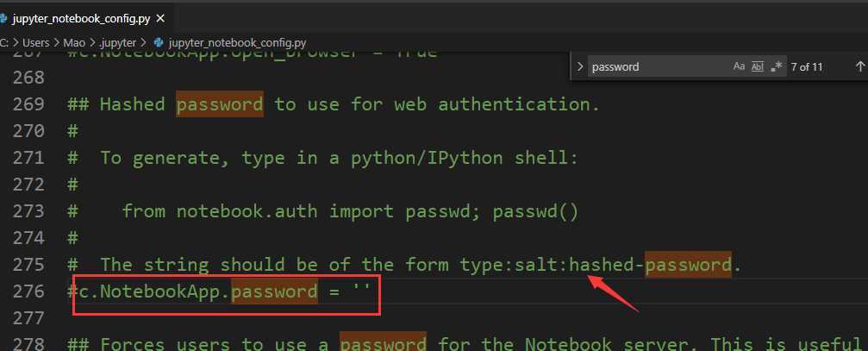The width and height of the screenshot is (868, 351).
Task: Click 'passwd()' text on line 273
Action: pyautogui.click(x=535, y=211)
